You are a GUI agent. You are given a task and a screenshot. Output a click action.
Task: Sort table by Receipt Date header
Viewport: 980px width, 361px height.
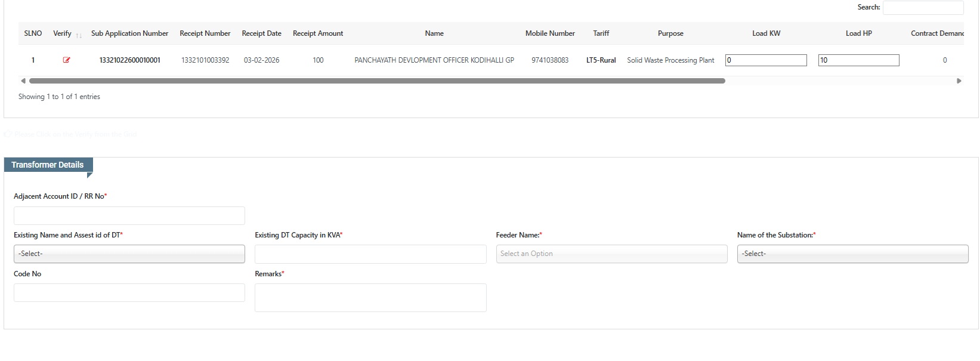click(261, 33)
